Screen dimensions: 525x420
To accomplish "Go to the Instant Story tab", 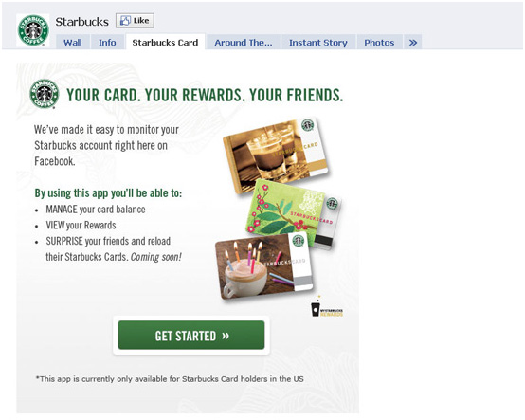I will coord(318,43).
